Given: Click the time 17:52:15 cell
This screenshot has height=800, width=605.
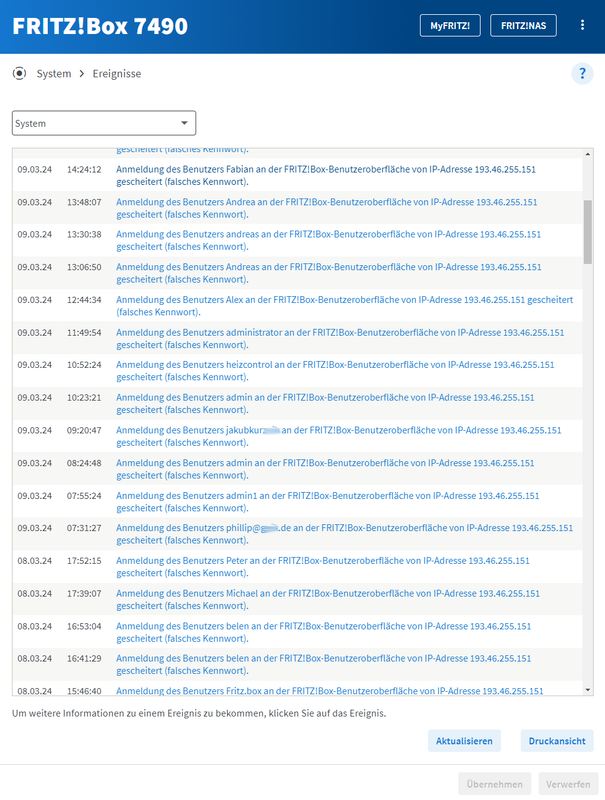Looking at the screenshot, I should coord(84,561).
